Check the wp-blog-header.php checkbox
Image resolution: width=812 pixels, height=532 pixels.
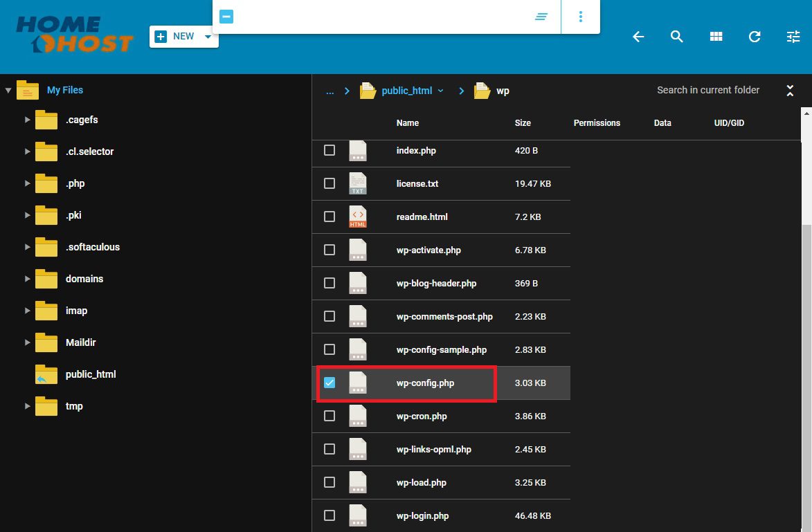pos(330,282)
